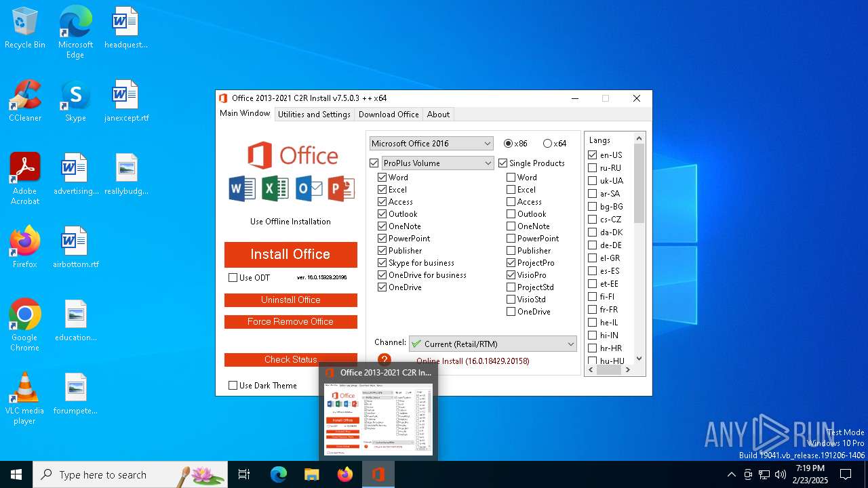Click Firefox icon in the taskbar
The image size is (868, 488).
pyautogui.click(x=344, y=474)
